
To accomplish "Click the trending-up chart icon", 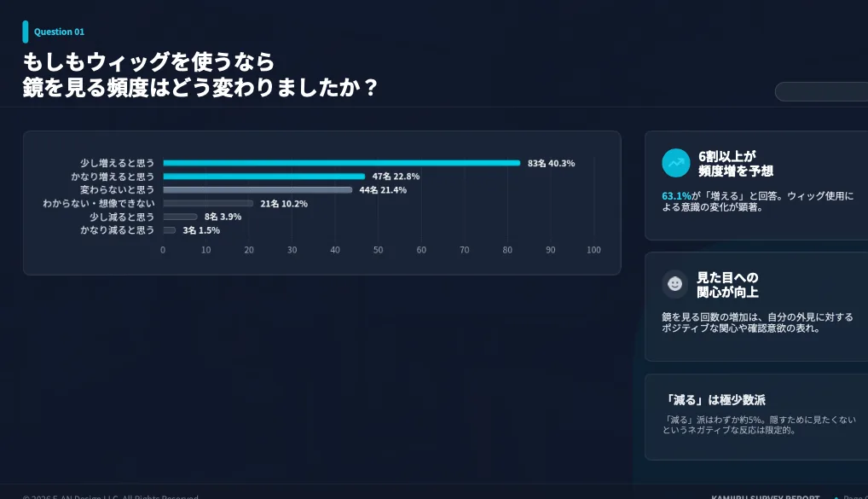I will [x=675, y=163].
